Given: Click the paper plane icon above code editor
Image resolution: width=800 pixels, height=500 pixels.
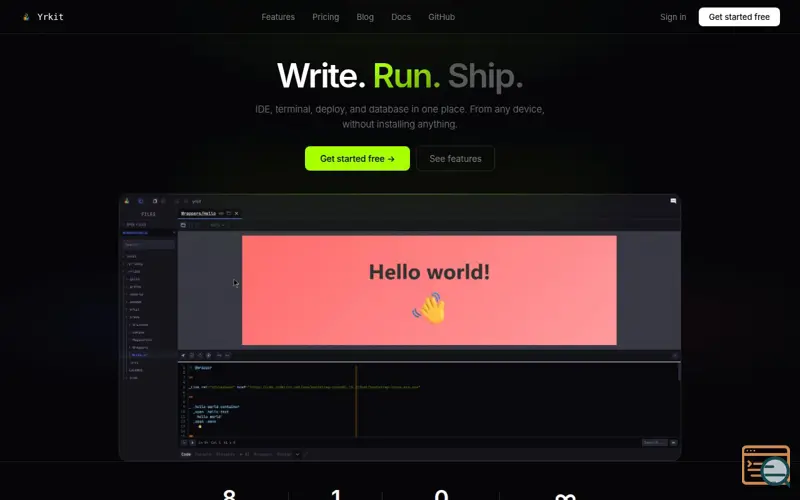Looking at the screenshot, I should [x=183, y=356].
